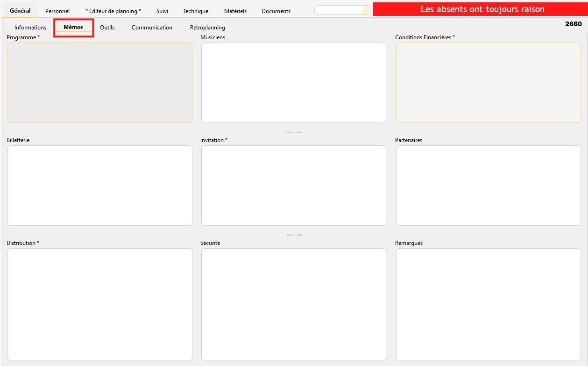Focus the Partenaires text area
The height and width of the screenshot is (366, 588).
(x=488, y=186)
